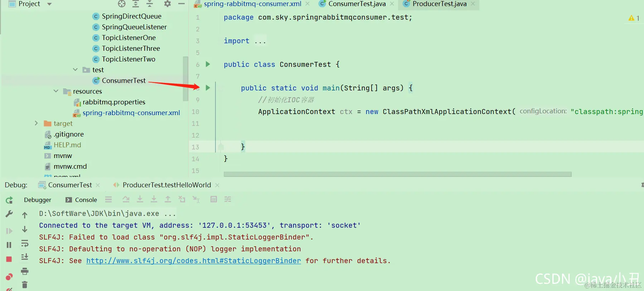Open the editor warning indicator
This screenshot has height=291, width=644.
(634, 18)
